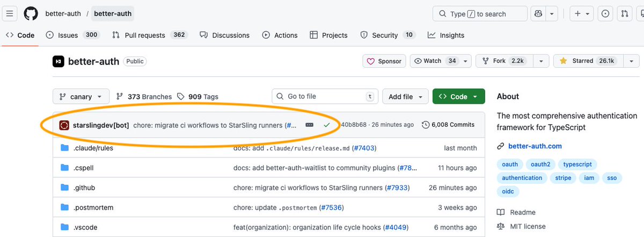Open the create new plus dropdown
Viewport: 644px width, 237px height.
click(581, 14)
